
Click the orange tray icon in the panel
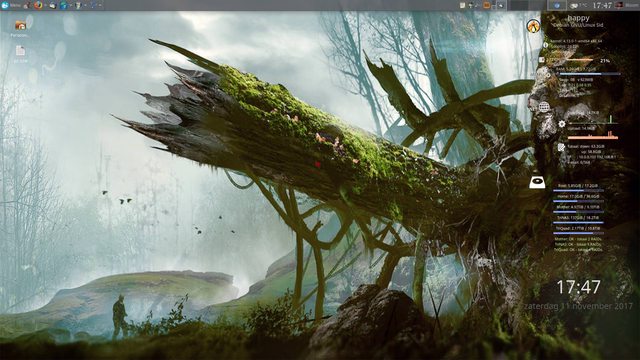click(486, 5)
